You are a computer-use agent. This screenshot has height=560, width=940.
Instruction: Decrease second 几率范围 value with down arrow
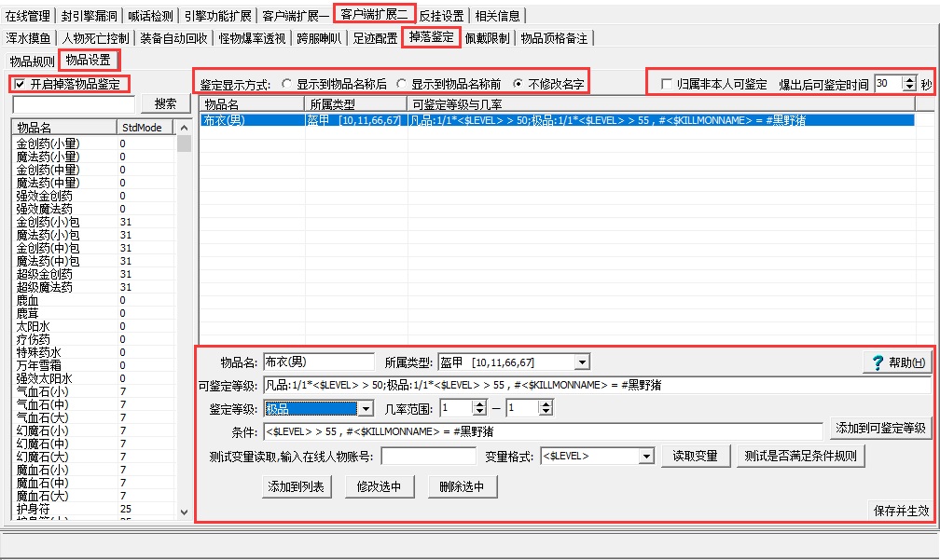pos(546,412)
